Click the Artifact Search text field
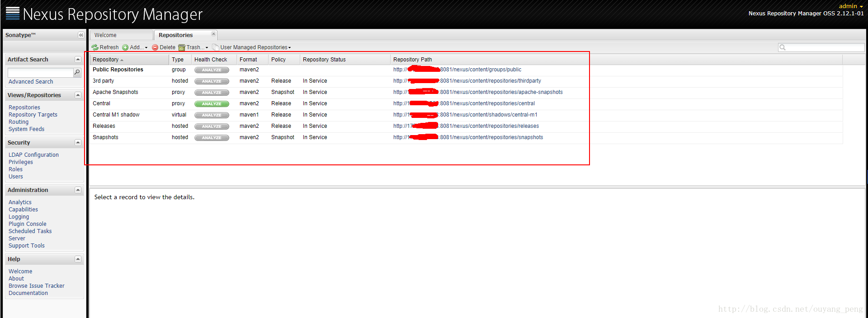868x318 pixels. point(41,72)
